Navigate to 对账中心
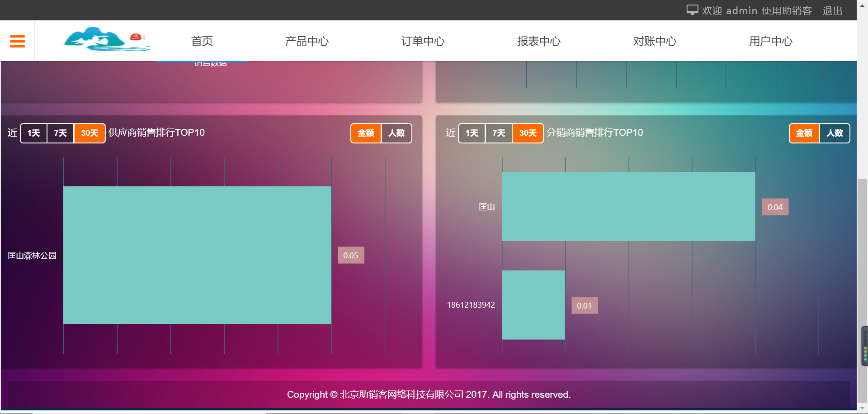Image resolution: width=868 pixels, height=414 pixels. point(654,41)
